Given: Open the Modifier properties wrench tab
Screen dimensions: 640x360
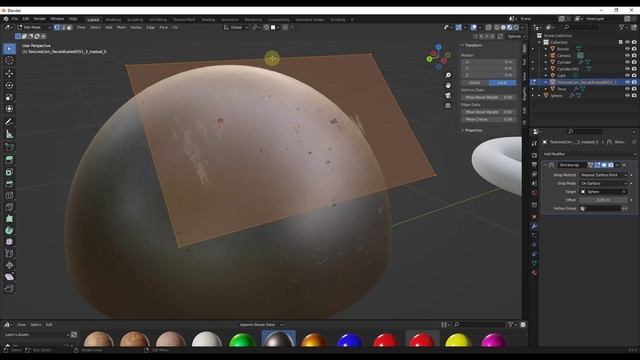Looking at the screenshot, I should click(534, 226).
